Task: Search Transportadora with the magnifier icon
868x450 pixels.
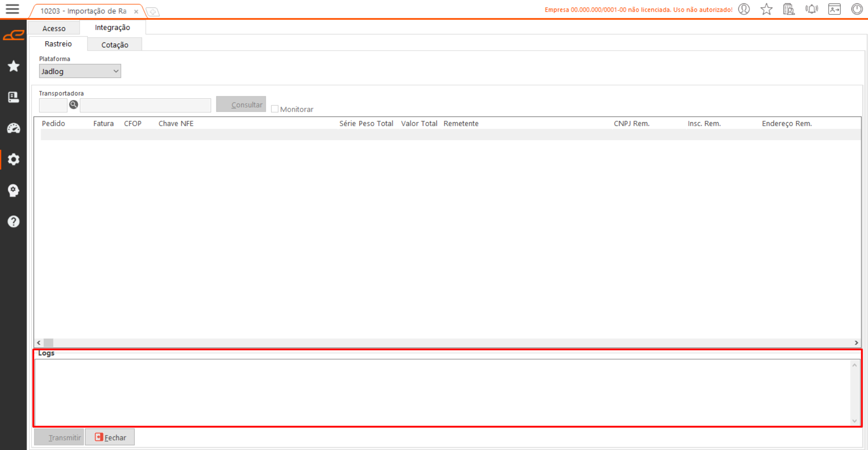Action: pos(74,105)
